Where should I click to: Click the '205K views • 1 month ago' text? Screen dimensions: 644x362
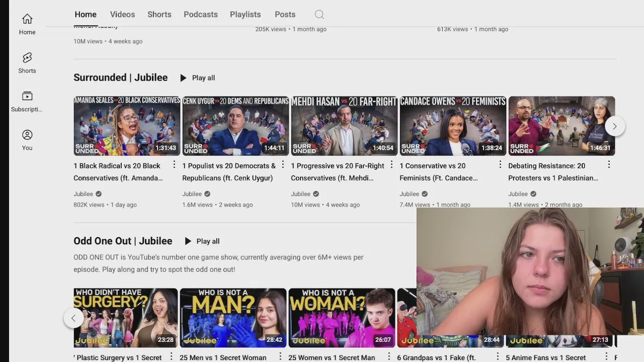(x=291, y=29)
